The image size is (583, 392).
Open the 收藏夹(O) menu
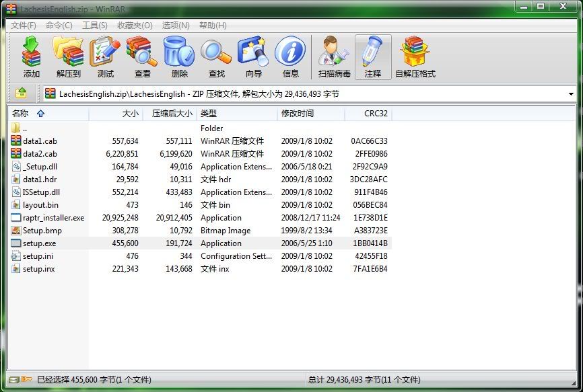click(135, 26)
